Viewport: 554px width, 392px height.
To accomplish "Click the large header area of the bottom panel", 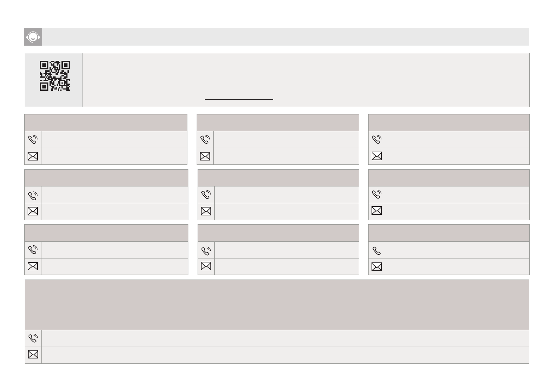I will [x=277, y=305].
